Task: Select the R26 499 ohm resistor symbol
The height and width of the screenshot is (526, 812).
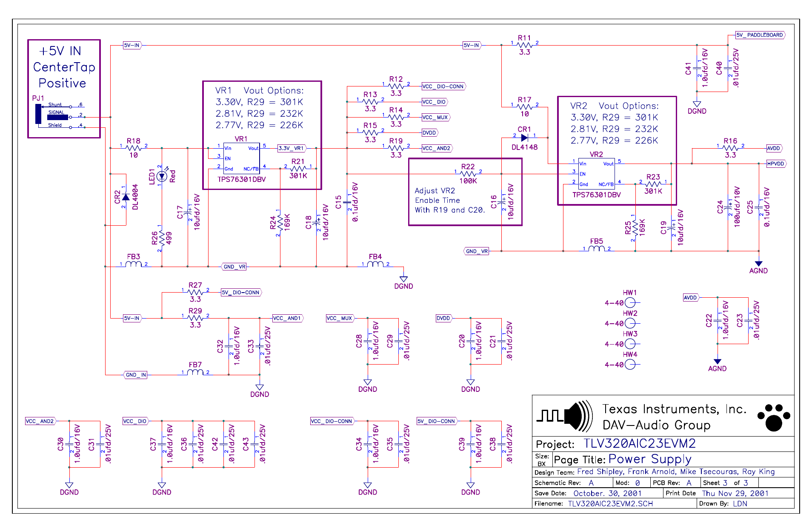Action: click(x=162, y=238)
